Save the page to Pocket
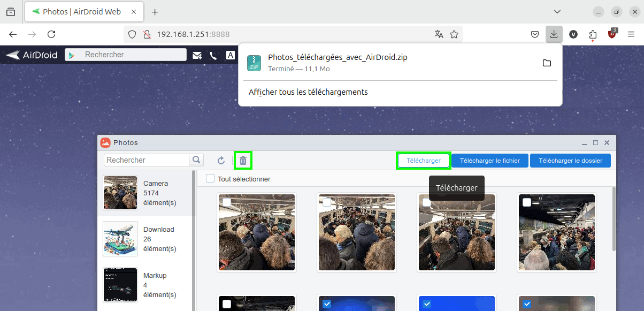Screen dimensions: 644x311 click(x=534, y=34)
